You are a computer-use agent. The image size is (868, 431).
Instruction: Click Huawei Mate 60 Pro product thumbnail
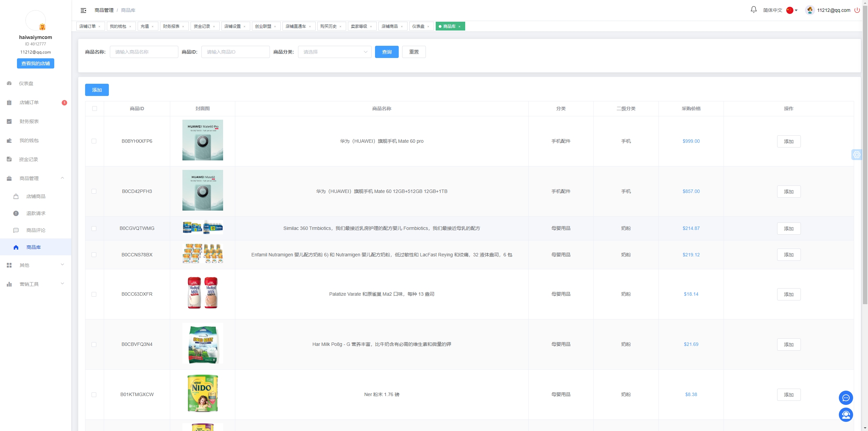(202, 141)
